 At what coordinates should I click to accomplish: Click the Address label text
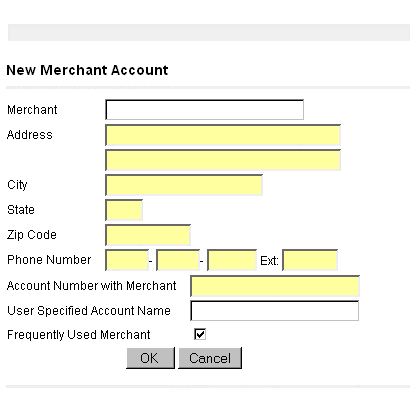coord(30,135)
